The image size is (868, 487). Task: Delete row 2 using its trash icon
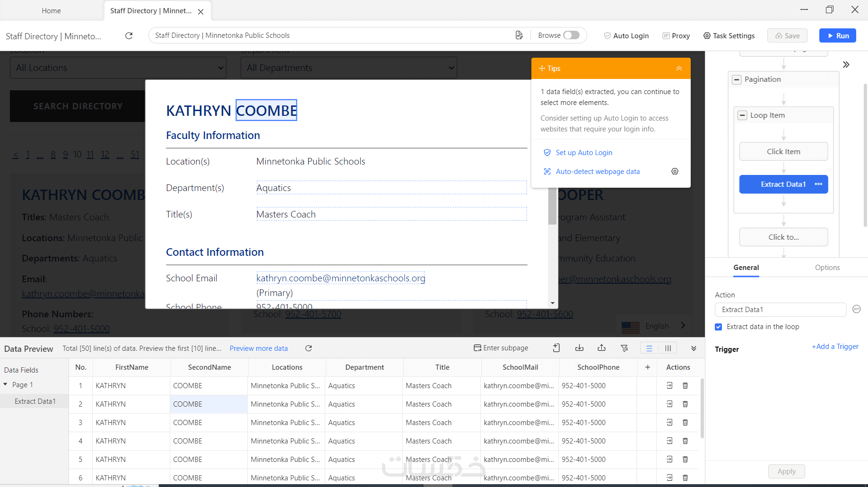(x=685, y=404)
